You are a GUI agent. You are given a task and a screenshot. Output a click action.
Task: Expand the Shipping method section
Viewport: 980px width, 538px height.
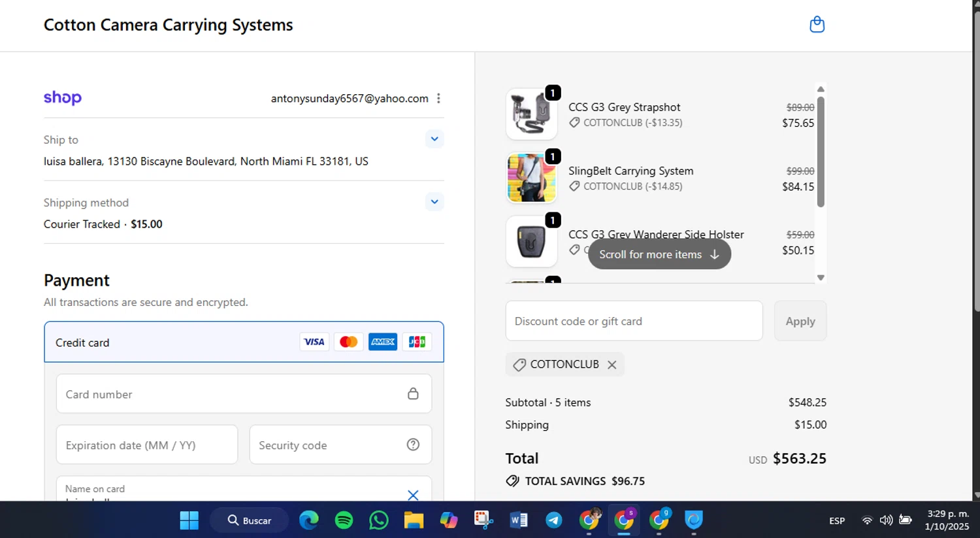(x=434, y=201)
